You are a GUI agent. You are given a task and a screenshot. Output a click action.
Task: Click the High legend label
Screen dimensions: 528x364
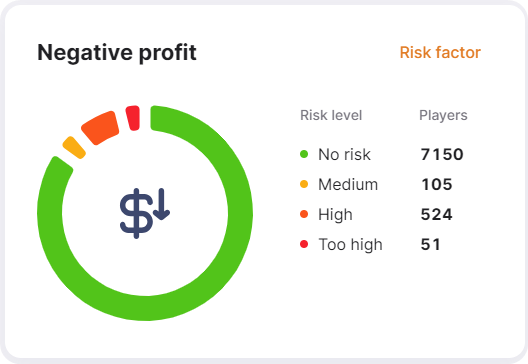click(x=335, y=215)
